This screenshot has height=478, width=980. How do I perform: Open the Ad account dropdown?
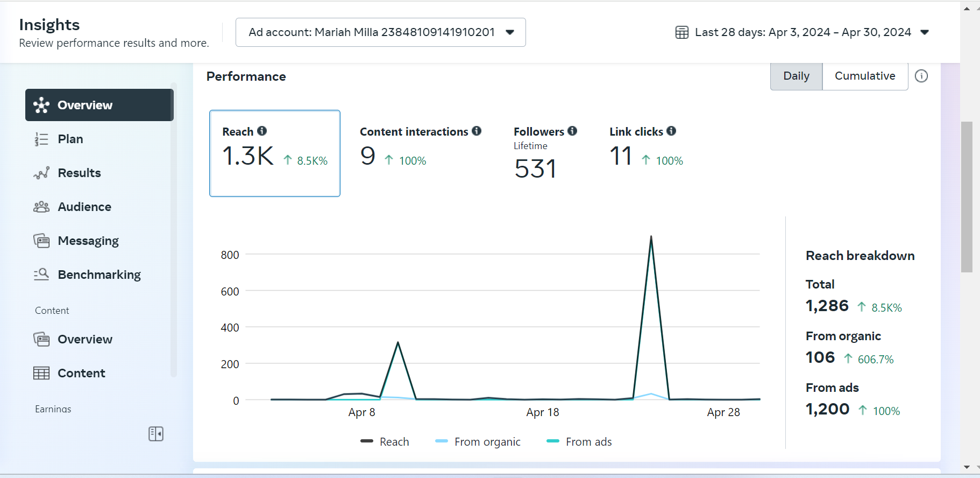380,32
